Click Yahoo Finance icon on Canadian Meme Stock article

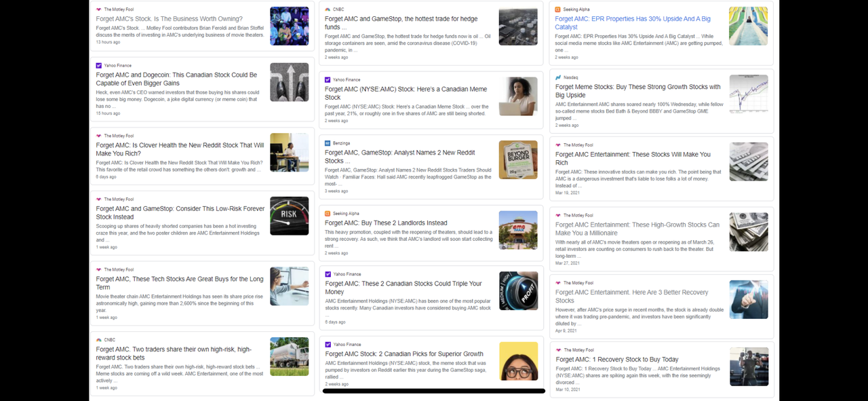click(328, 79)
